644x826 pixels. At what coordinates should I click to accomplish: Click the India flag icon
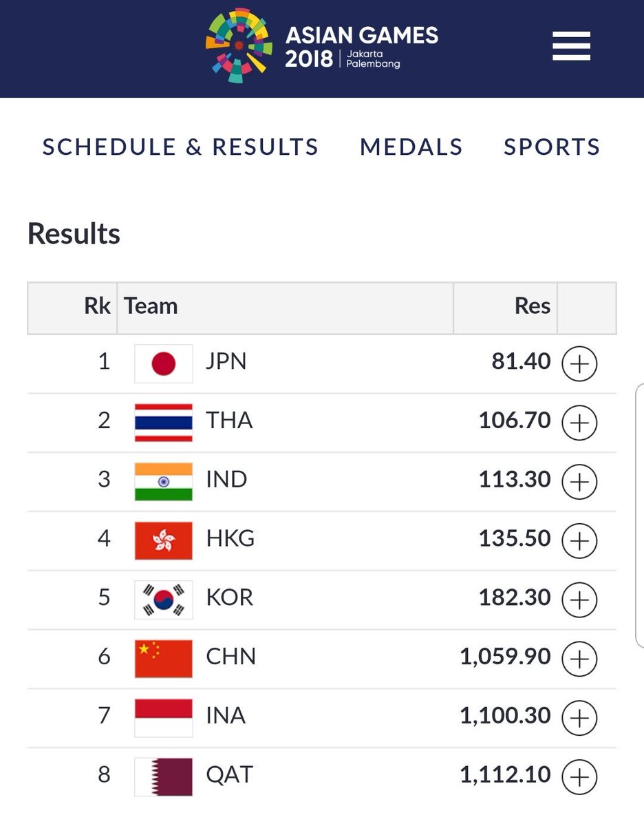tap(164, 482)
